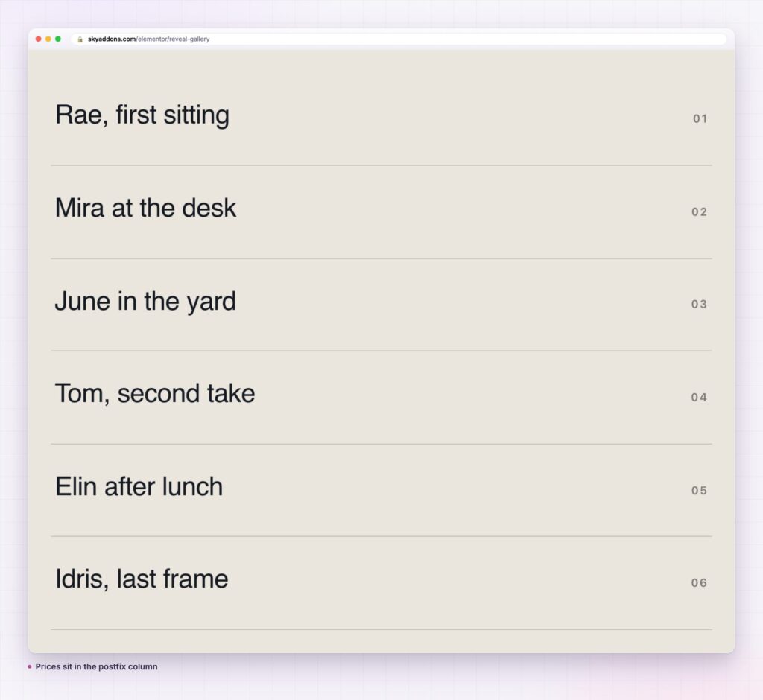Screen dimensions: 763x700
Task: Click the postfix number 05
Action: [699, 490]
